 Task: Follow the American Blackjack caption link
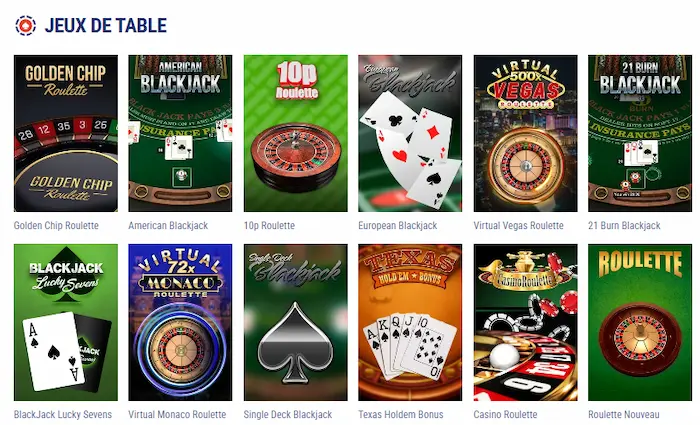[x=168, y=225]
